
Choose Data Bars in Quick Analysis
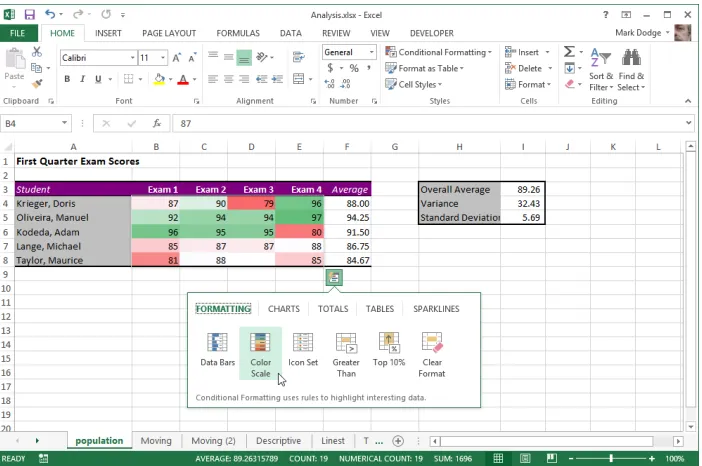218,350
